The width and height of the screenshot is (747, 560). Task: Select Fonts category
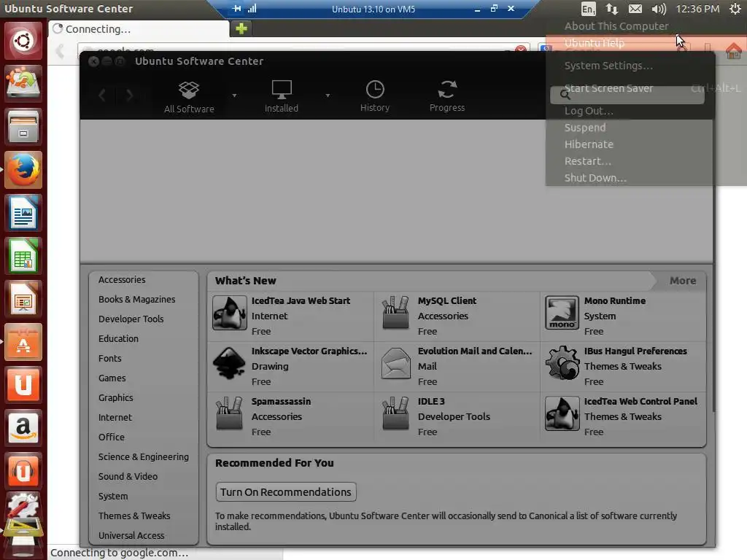click(x=110, y=359)
